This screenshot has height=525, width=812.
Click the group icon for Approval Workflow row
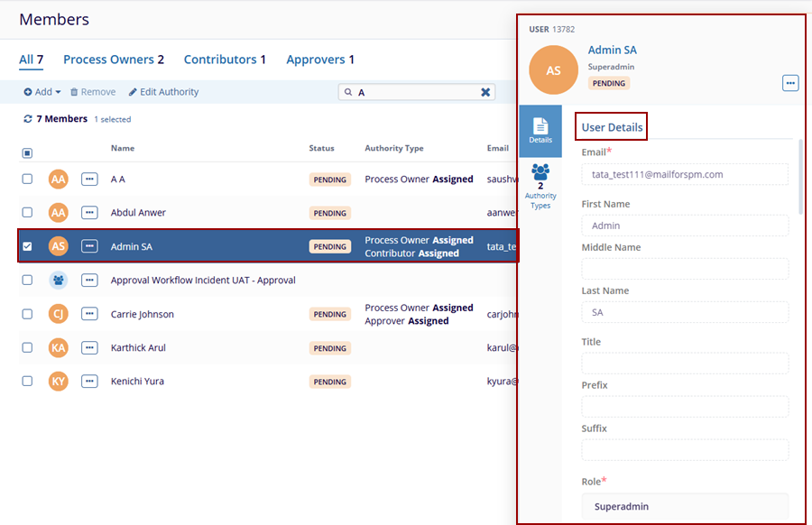[x=59, y=281]
